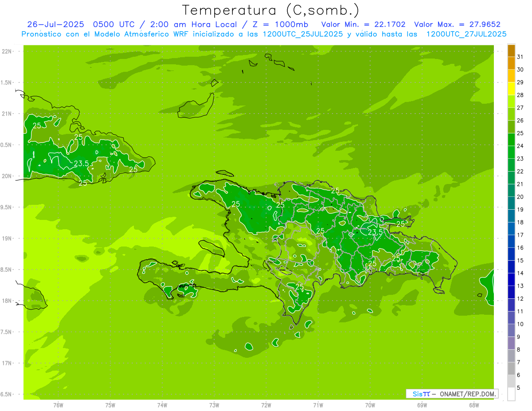Click the colorbar label 25
Image resolution: width=532 pixels, height=411 pixels.
(520, 133)
